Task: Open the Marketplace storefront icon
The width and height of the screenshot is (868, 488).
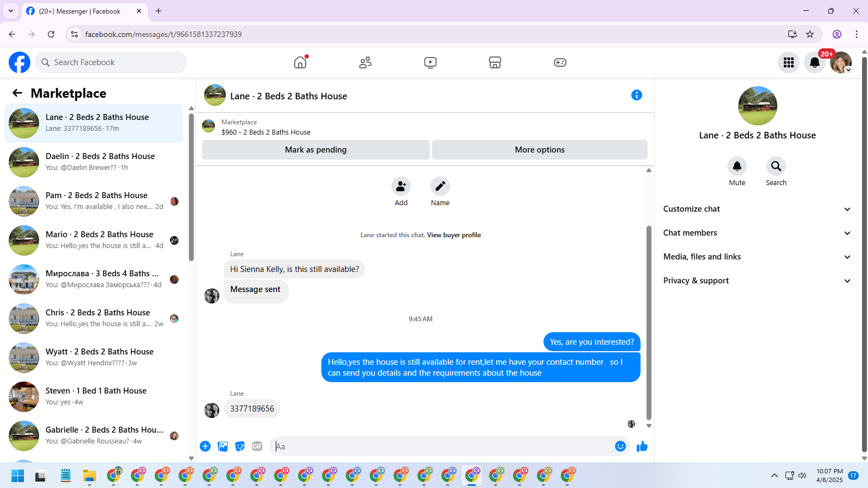Action: pyautogui.click(x=495, y=62)
